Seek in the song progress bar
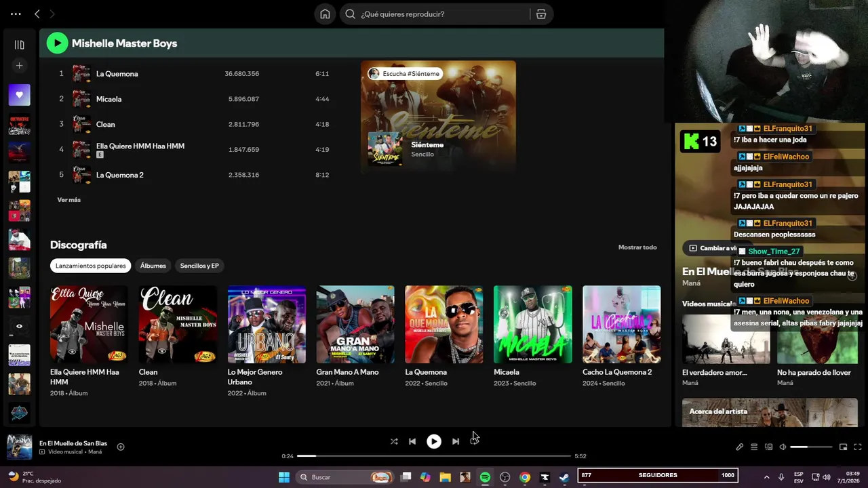The width and height of the screenshot is (868, 488). (434, 456)
